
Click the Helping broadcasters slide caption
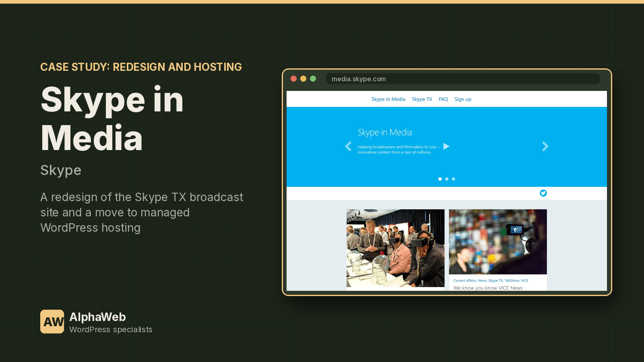click(x=398, y=150)
